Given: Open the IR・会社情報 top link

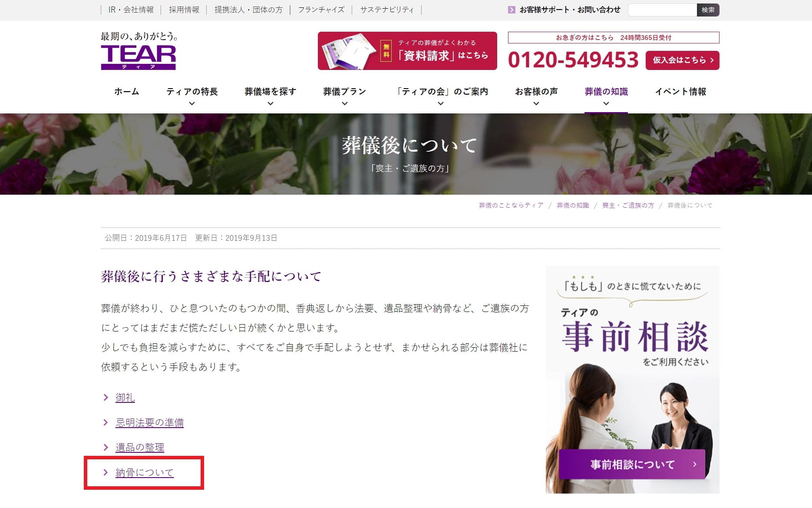Looking at the screenshot, I should [131, 10].
